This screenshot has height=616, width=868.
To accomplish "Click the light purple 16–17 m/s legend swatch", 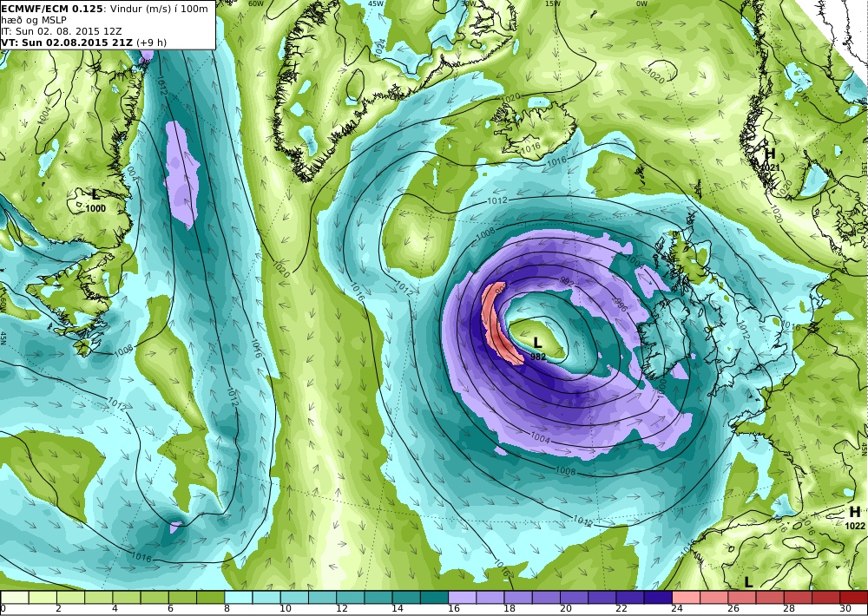I will click(x=463, y=597).
